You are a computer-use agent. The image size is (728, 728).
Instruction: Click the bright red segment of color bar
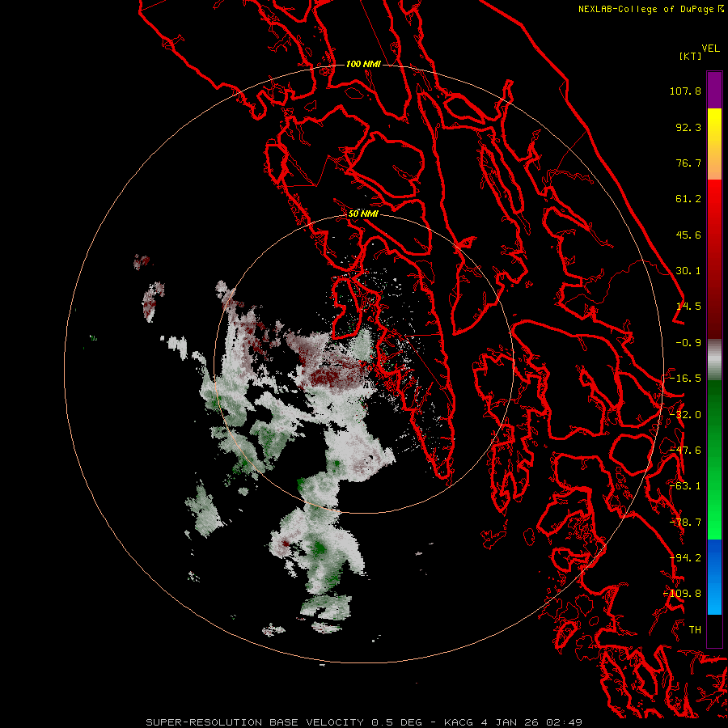(x=714, y=200)
